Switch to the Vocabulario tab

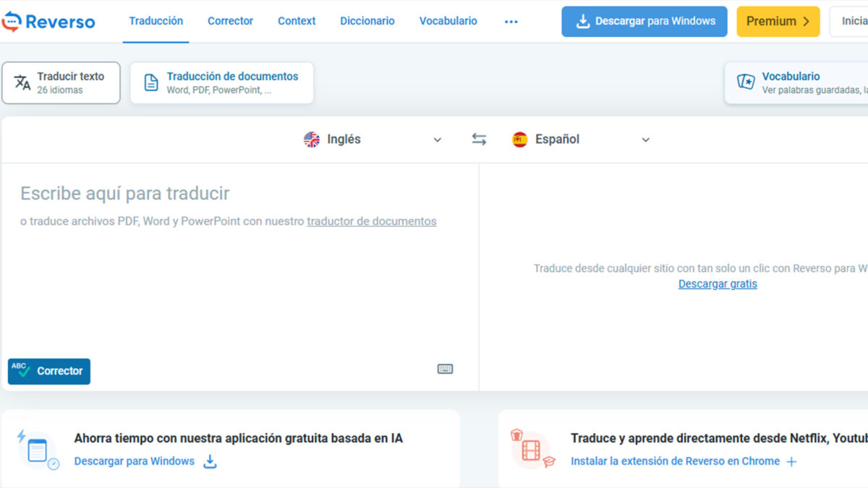(x=448, y=21)
